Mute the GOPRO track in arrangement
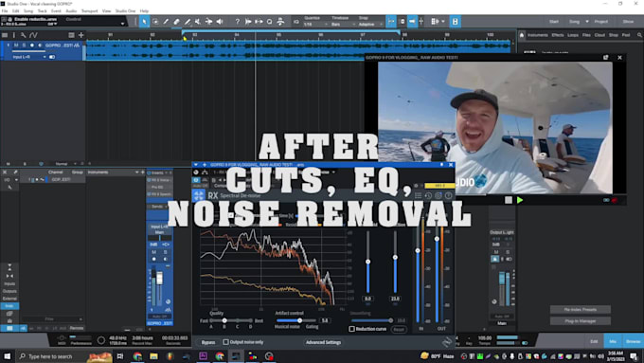 click(16, 45)
